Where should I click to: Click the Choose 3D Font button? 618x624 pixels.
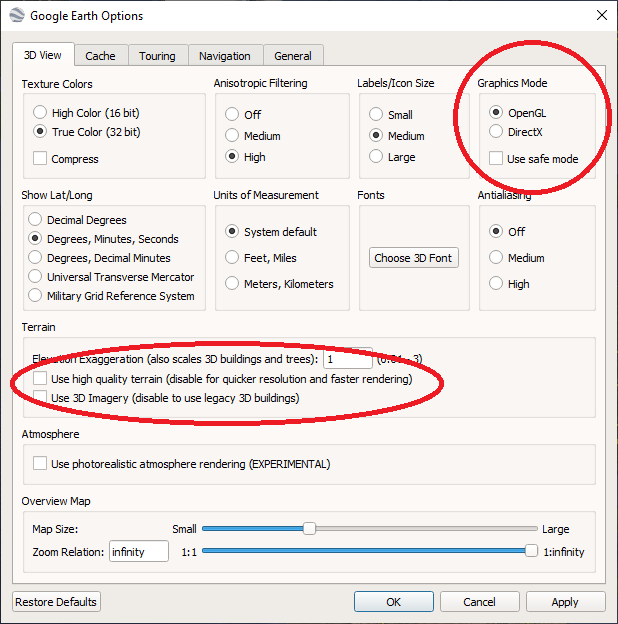tap(413, 258)
